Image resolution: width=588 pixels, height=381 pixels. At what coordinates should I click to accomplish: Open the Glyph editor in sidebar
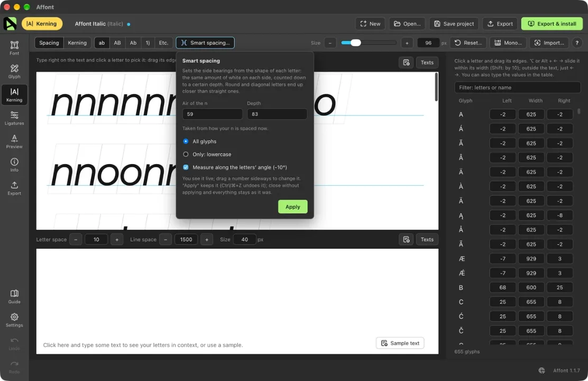point(14,71)
